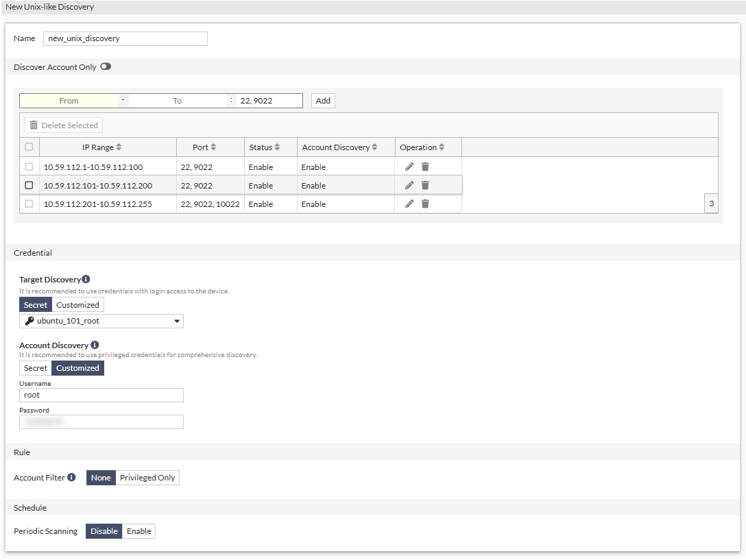Viewport: 746px width, 560px height.
Task: Select Customized under Target Discovery
Action: point(77,305)
